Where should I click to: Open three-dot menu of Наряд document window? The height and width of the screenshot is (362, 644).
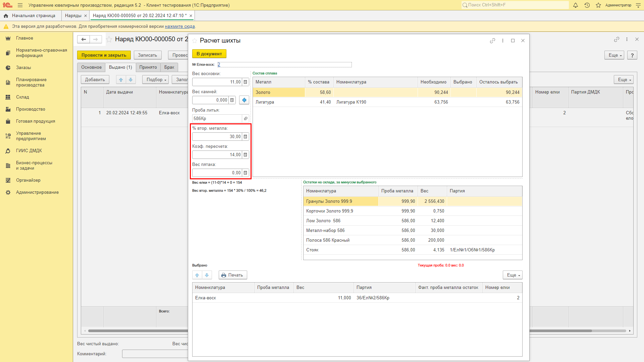[627, 40]
